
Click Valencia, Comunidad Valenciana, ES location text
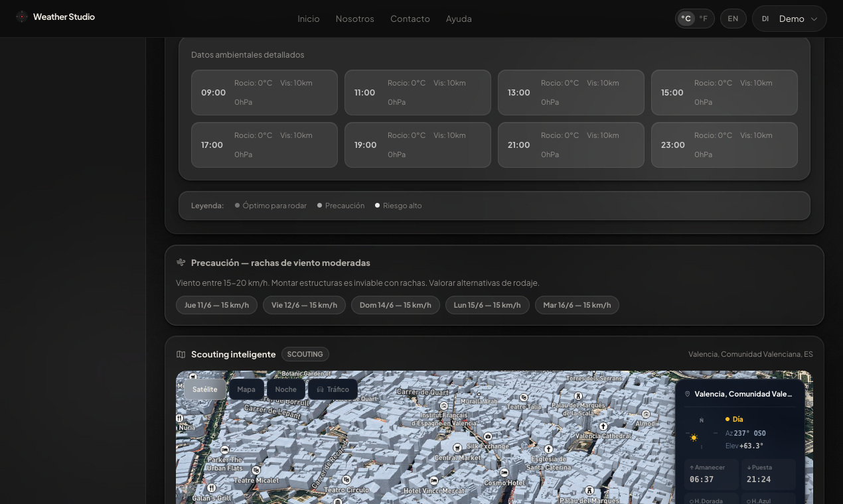coord(751,354)
